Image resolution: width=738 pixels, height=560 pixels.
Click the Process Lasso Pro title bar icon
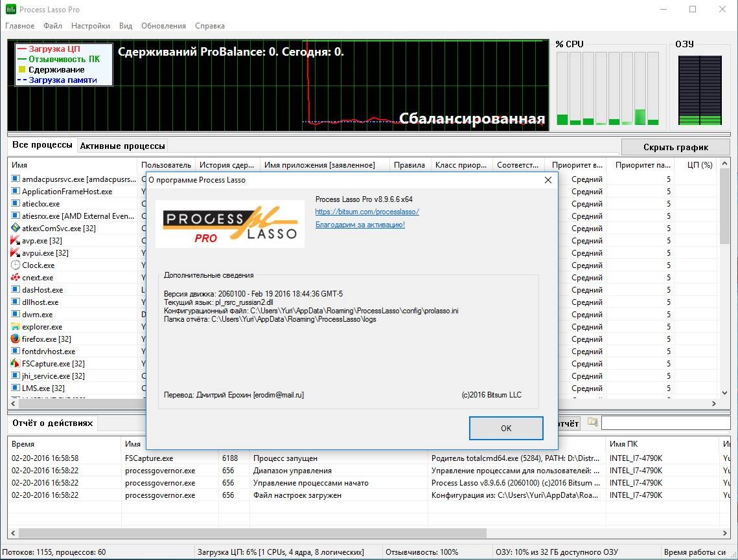coord(10,10)
